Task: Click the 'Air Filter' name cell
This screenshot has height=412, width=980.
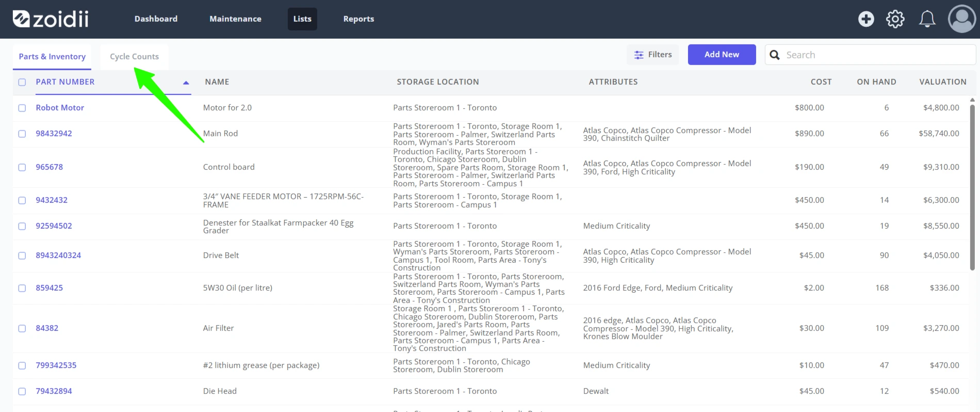Action: click(x=218, y=328)
